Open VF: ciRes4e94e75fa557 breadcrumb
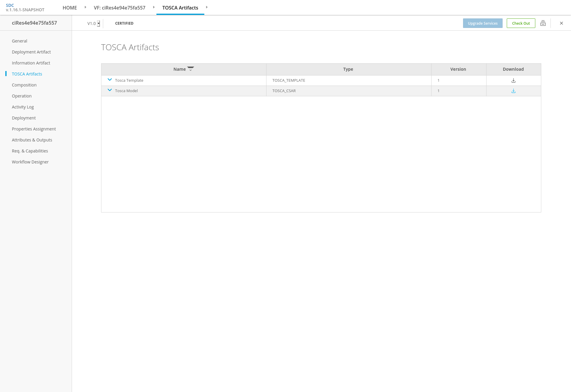Image resolution: width=571 pixels, height=392 pixels. 120,8
